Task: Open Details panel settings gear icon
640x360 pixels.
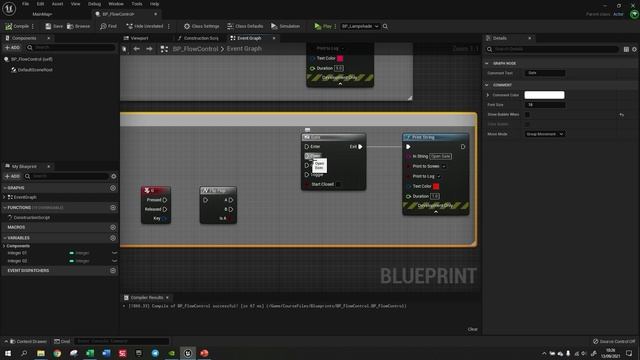Action: tap(634, 49)
